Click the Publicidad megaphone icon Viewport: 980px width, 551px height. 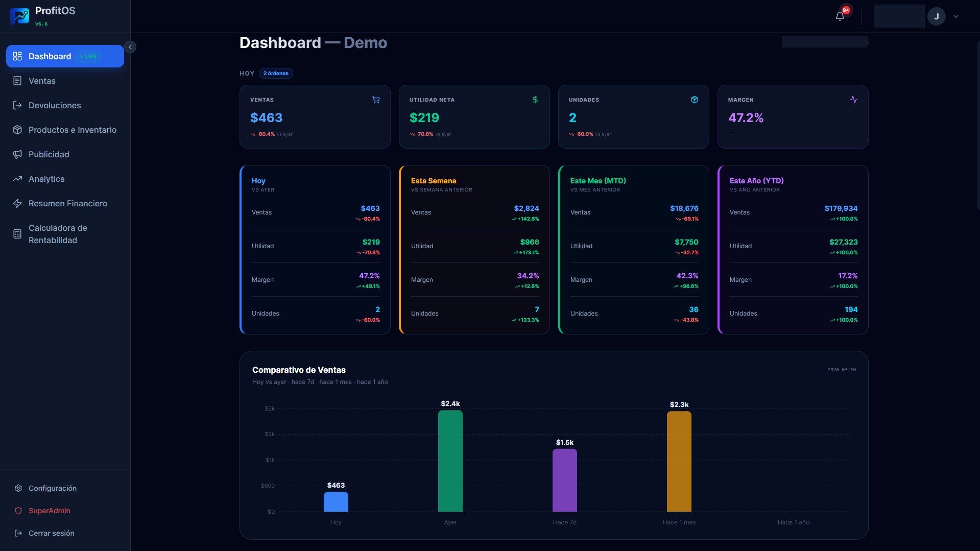click(17, 154)
